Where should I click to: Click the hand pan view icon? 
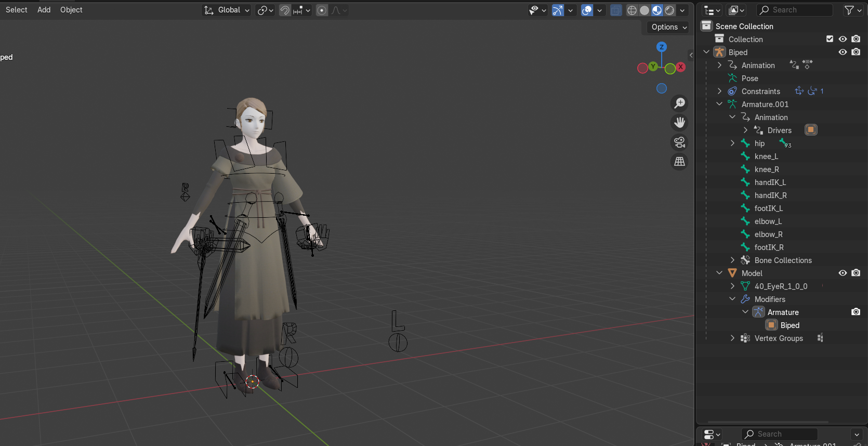pyautogui.click(x=679, y=123)
